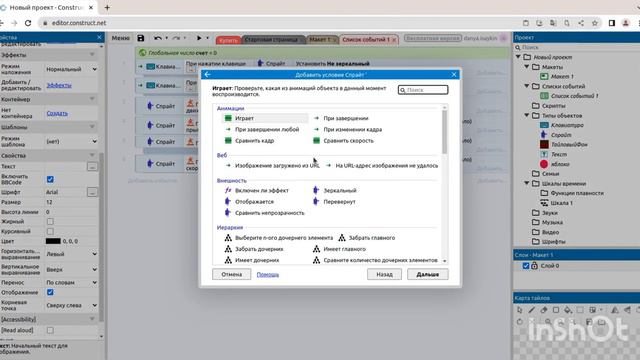The width and height of the screenshot is (640, 360).
Task: Toggle the lock icon on Слой 0
Action: (534, 266)
